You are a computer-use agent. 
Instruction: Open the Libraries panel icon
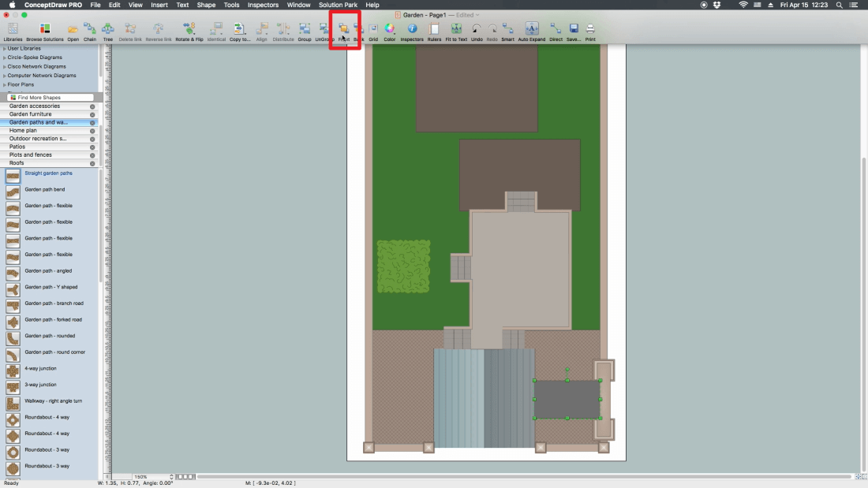[x=13, y=29]
